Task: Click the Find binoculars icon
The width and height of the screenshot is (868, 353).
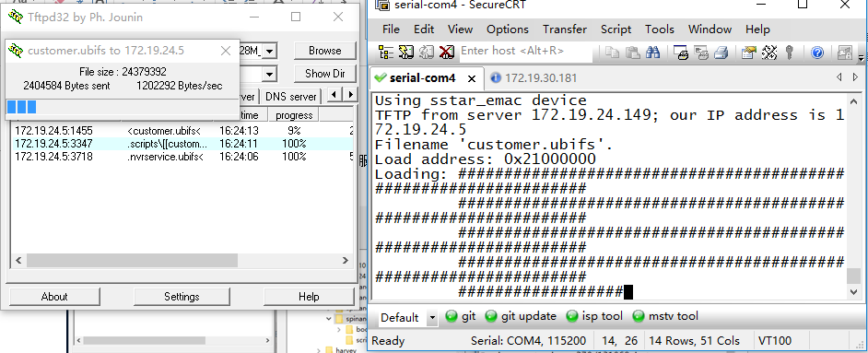Action: pos(652,53)
